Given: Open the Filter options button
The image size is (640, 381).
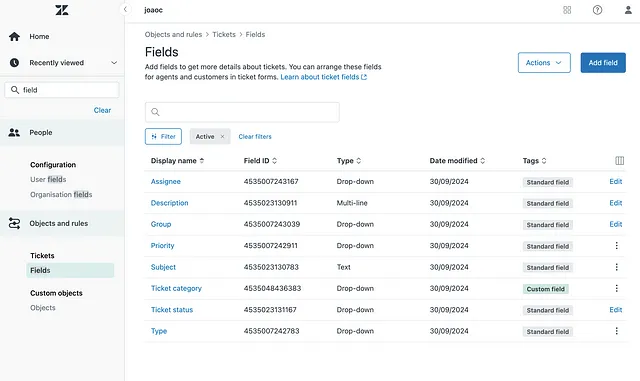Looking at the screenshot, I should (x=163, y=136).
